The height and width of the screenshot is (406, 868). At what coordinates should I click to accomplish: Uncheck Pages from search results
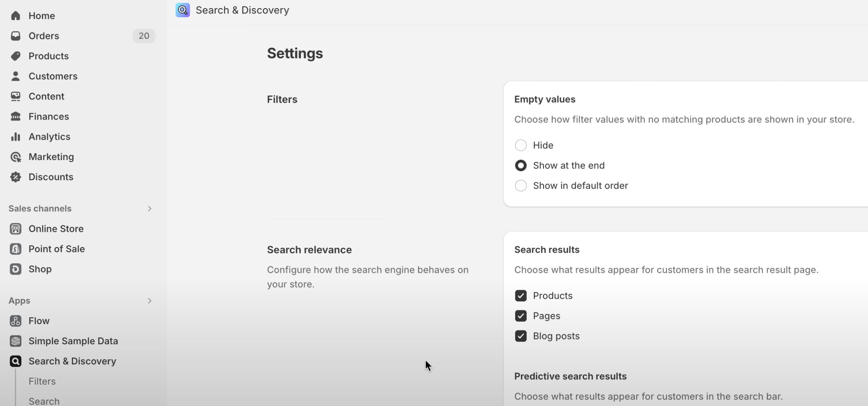click(520, 315)
